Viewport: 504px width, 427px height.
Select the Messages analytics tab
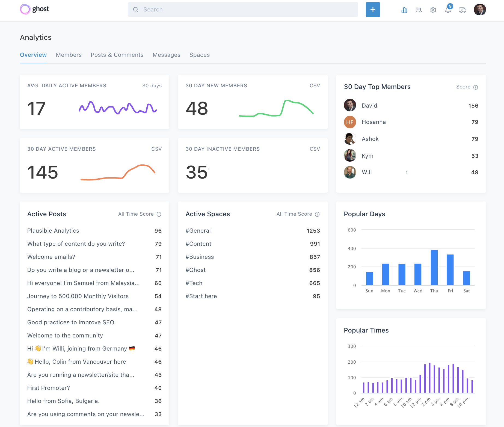167,55
